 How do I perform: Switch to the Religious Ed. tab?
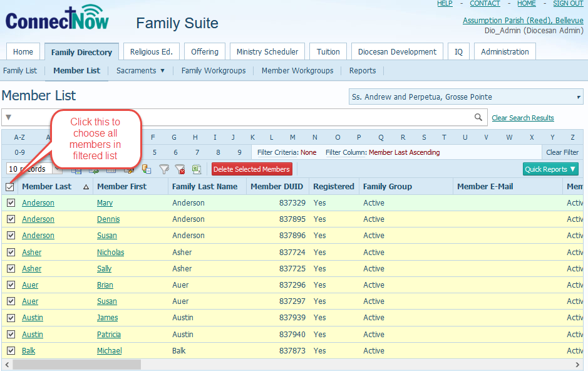(x=151, y=52)
